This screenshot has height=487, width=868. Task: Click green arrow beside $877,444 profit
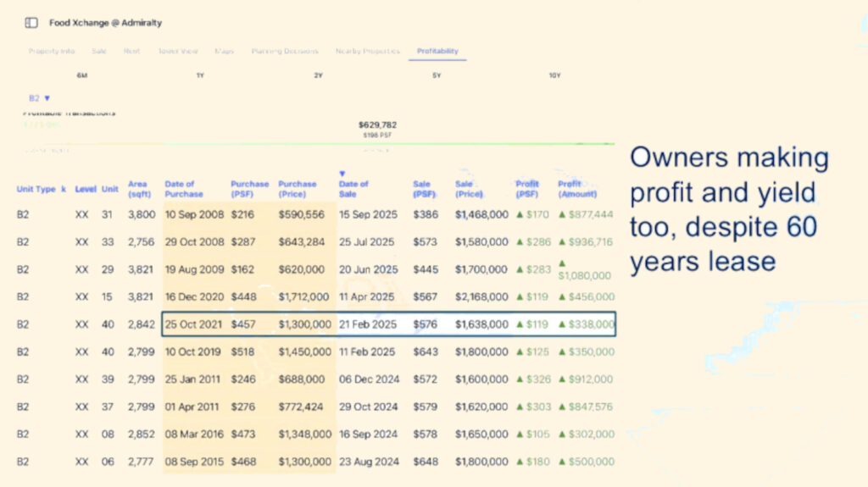(561, 215)
